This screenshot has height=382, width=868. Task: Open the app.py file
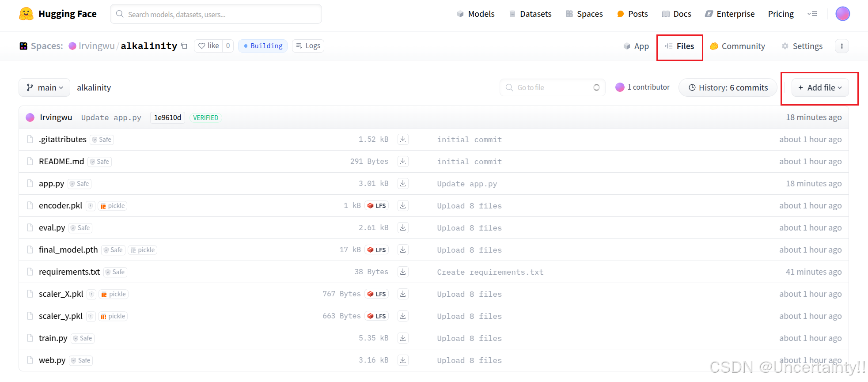(51, 184)
